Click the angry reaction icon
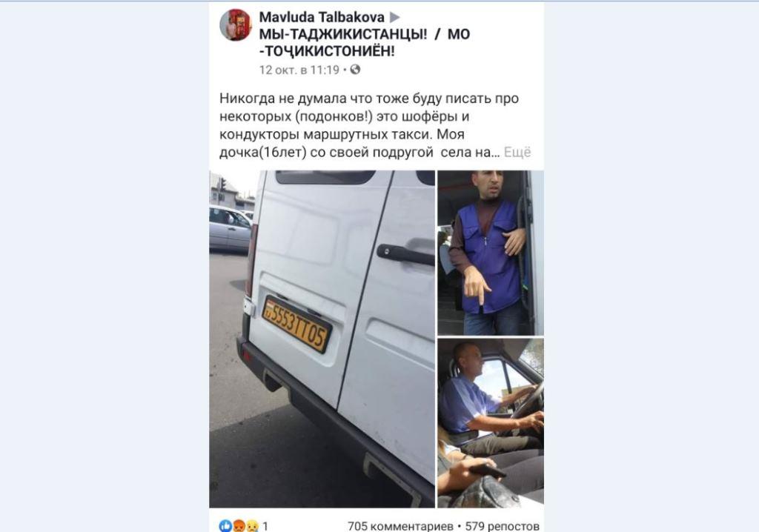 point(239,526)
